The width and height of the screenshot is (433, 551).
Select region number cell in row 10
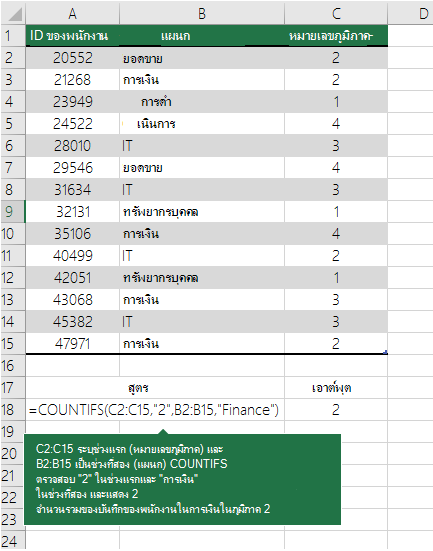coord(336,234)
